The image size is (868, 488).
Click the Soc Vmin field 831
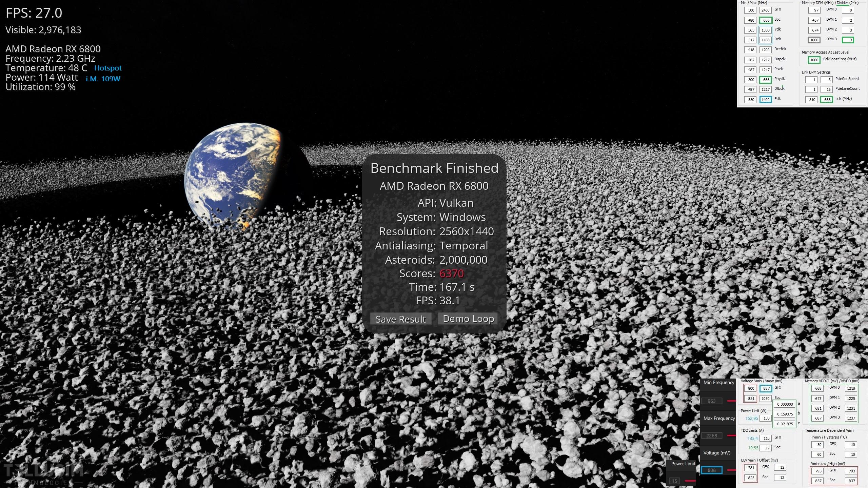(x=750, y=398)
